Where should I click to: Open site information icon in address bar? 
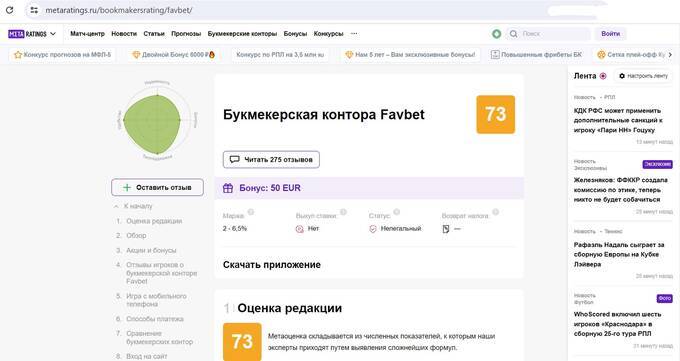tap(34, 10)
